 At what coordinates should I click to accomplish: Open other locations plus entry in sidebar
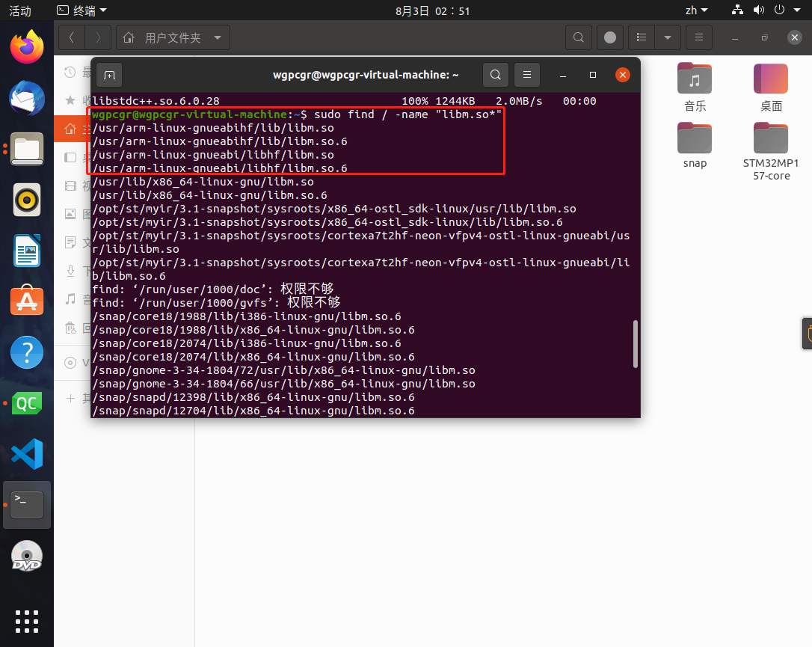[x=73, y=398]
